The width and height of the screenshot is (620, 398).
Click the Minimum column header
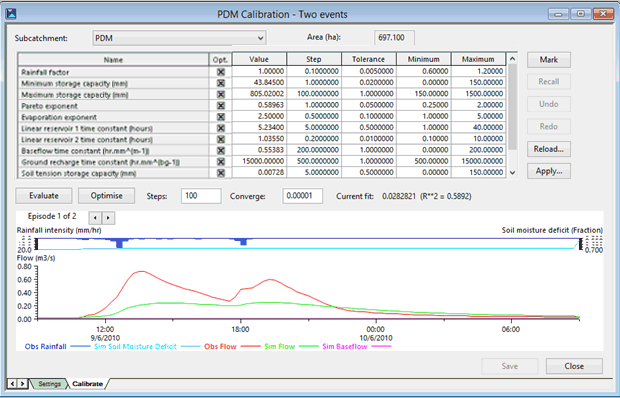423,59
